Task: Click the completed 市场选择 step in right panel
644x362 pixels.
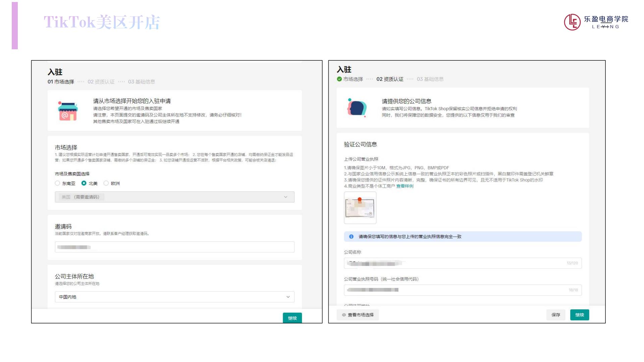Action: (x=350, y=79)
